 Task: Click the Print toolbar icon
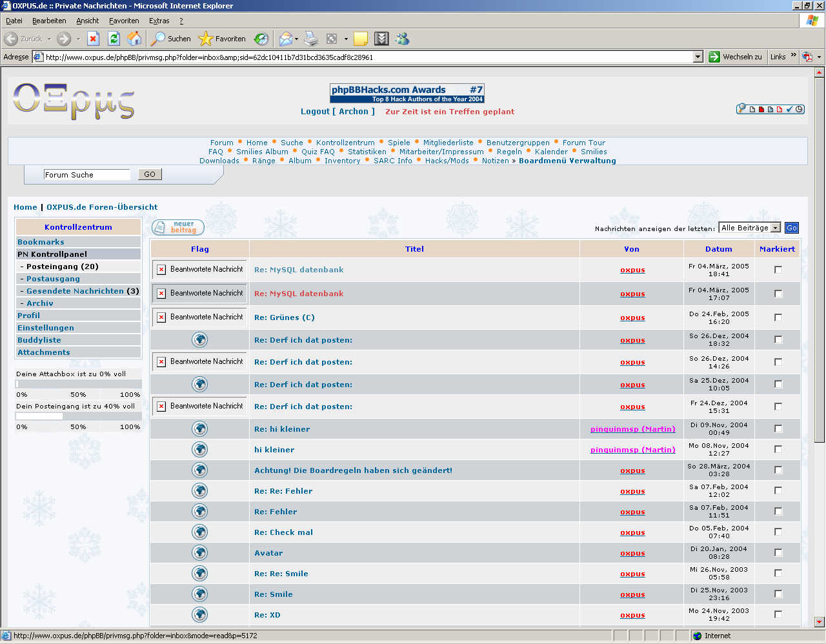(x=311, y=39)
